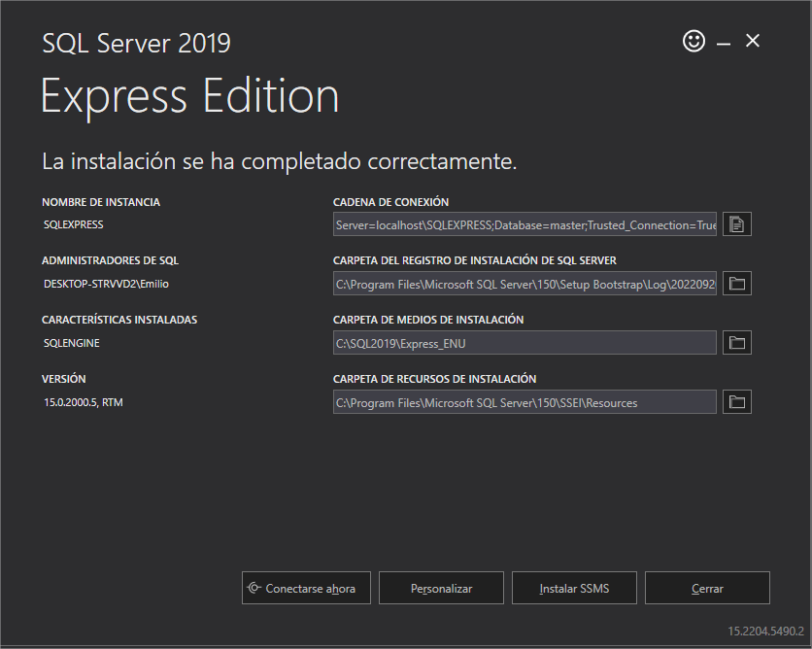Image resolution: width=812 pixels, height=649 pixels.
Task: Click the installation completed message
Action: coord(279,161)
